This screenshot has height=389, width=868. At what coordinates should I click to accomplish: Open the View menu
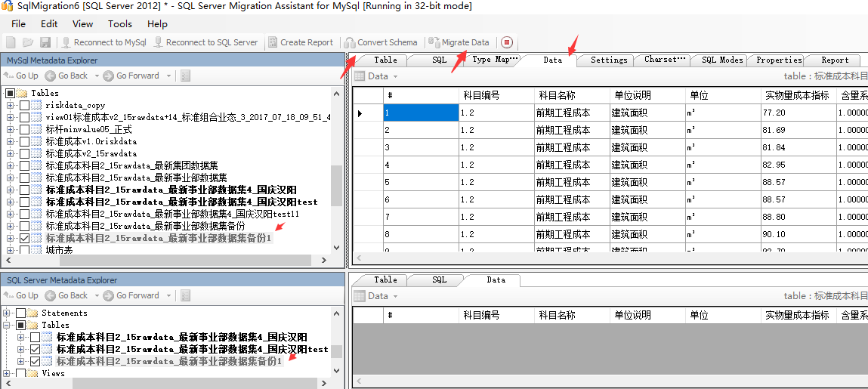(x=82, y=24)
